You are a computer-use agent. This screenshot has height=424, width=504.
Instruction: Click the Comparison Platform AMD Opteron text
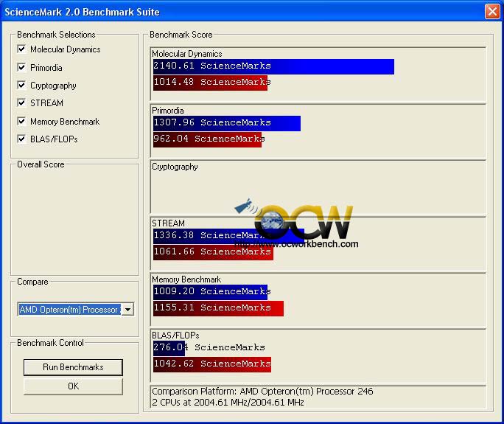point(262,392)
